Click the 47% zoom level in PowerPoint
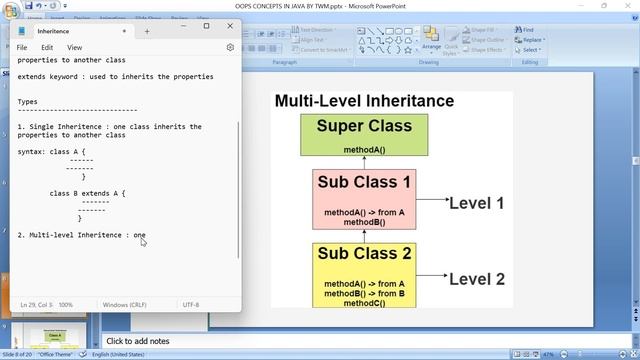The image size is (640, 360). coord(548,354)
